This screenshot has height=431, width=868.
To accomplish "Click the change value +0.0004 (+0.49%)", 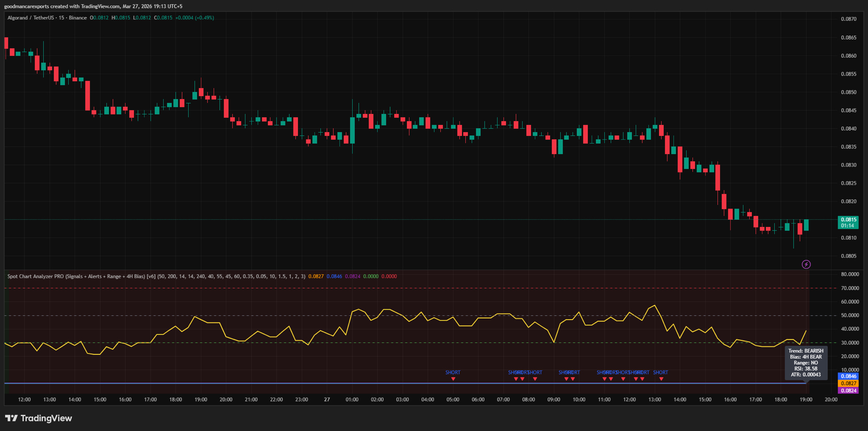I will coord(194,18).
